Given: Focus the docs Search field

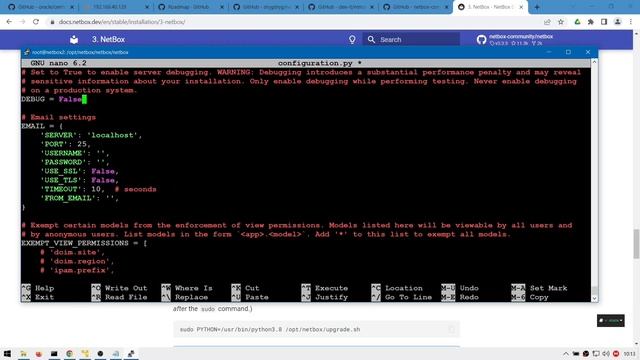Looking at the screenshot, I should pyautogui.click(x=411, y=40).
